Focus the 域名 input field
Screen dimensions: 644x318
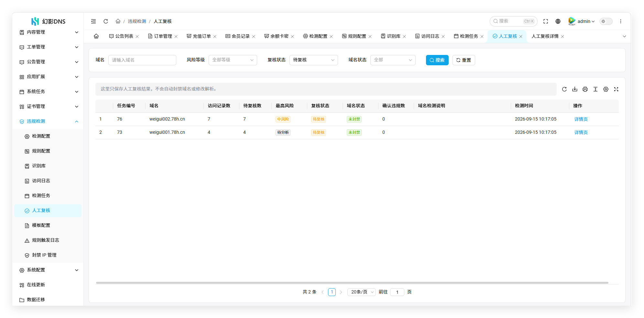click(142, 60)
